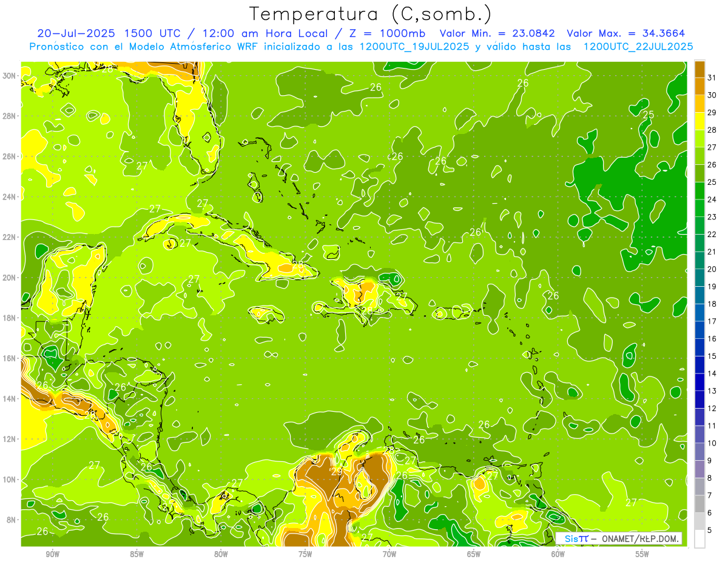Click the 'ONAMET/REP.DOM.' credit label
Screen dimensions: 728x562
point(641,538)
